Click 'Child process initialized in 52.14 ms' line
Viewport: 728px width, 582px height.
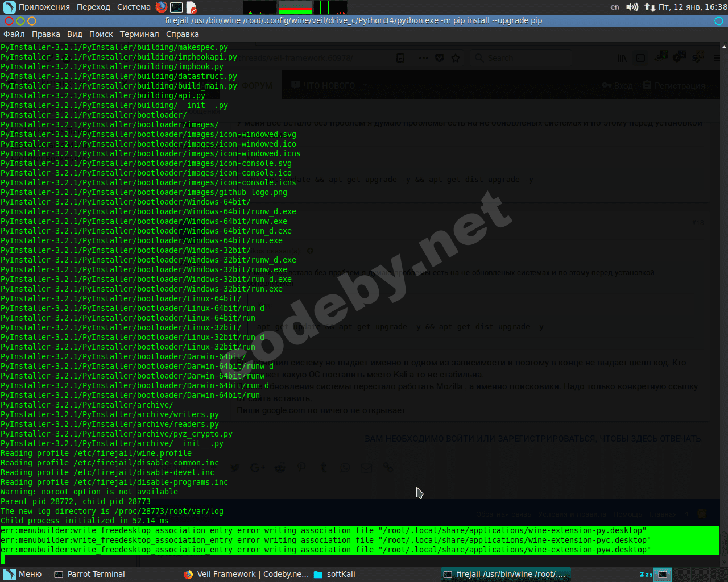click(85, 521)
